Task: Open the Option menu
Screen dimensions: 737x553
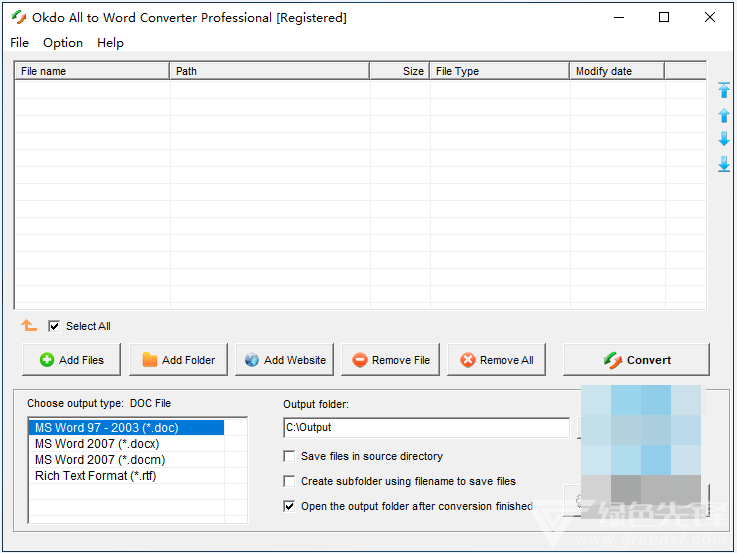Action: 63,43
